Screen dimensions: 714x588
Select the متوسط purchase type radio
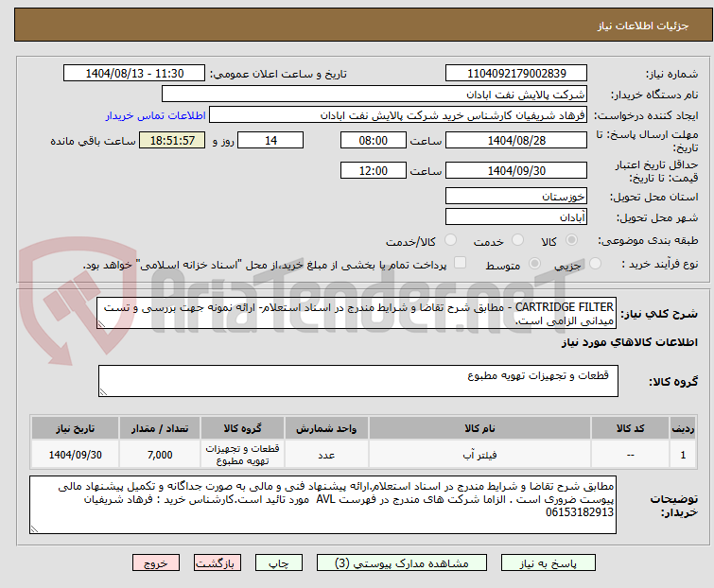pos(534,264)
